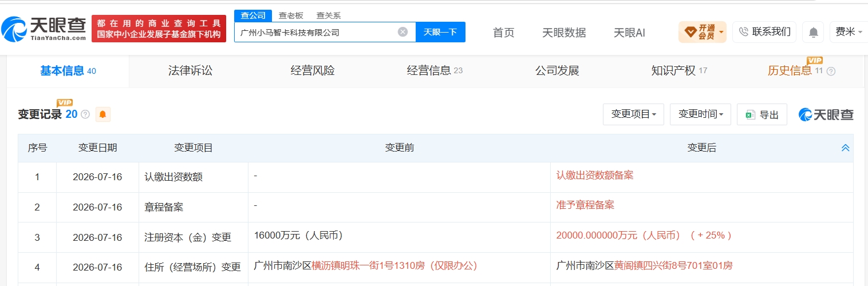Click 2026-07-16 date in row 3
The height and width of the screenshot is (286, 868).
(x=97, y=237)
